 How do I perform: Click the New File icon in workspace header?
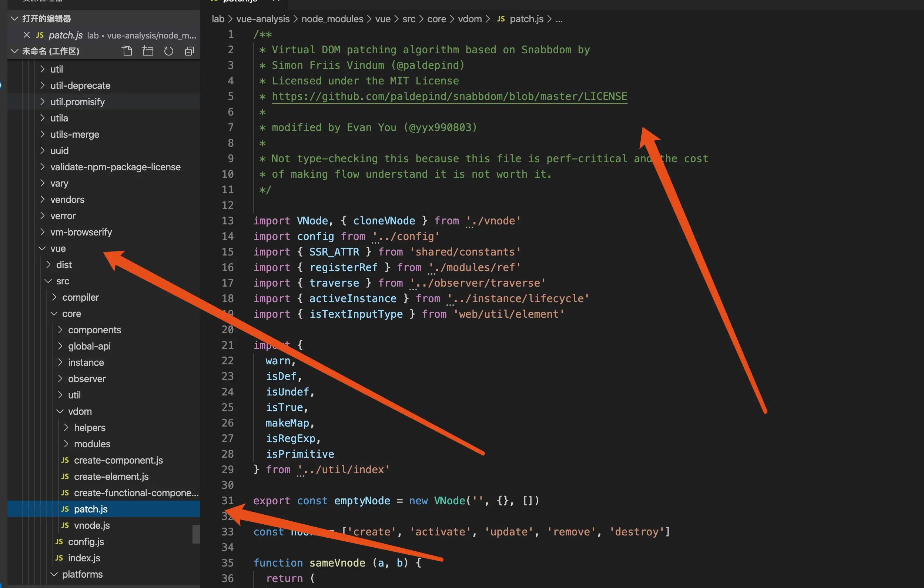127,51
